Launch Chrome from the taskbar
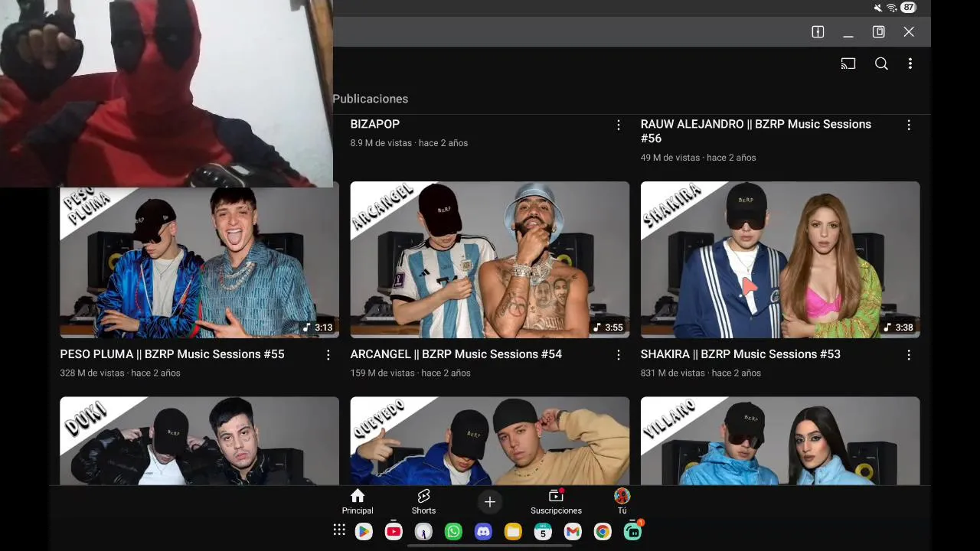 [x=603, y=531]
